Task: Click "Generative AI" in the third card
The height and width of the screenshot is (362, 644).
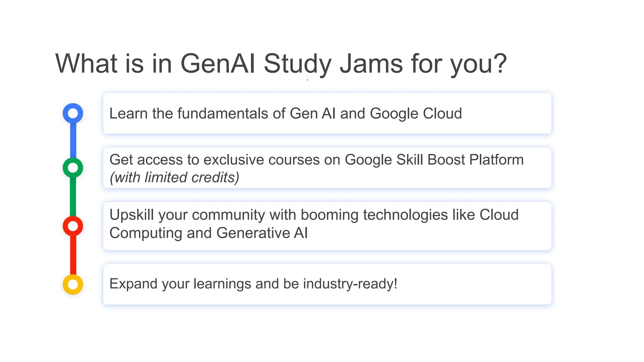Action: coord(262,233)
